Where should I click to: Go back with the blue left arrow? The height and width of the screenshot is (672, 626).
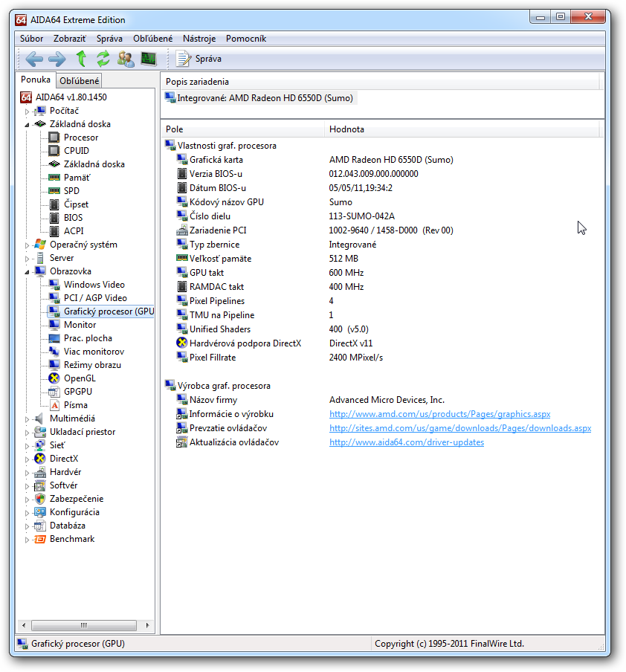click(x=34, y=59)
